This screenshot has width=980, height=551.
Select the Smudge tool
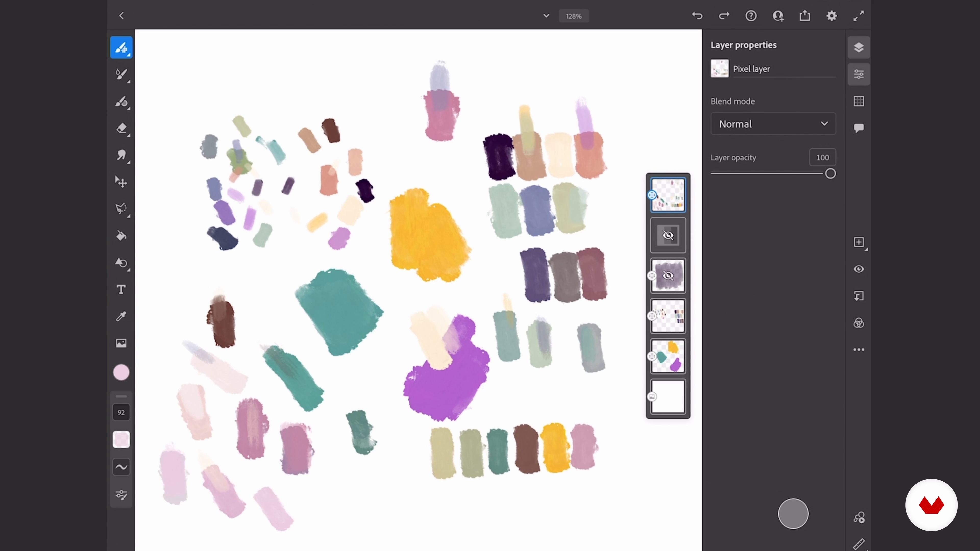pyautogui.click(x=121, y=155)
